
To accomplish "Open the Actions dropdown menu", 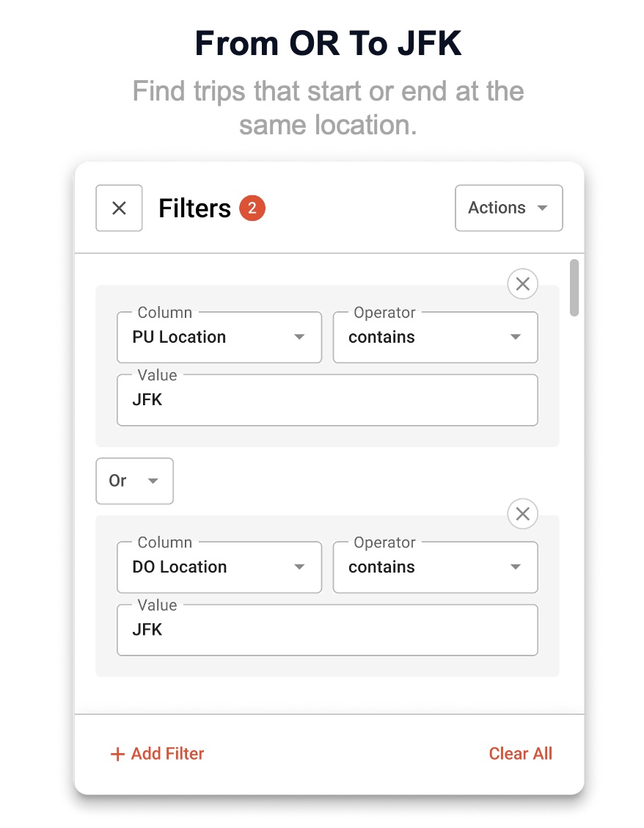I will click(x=508, y=208).
